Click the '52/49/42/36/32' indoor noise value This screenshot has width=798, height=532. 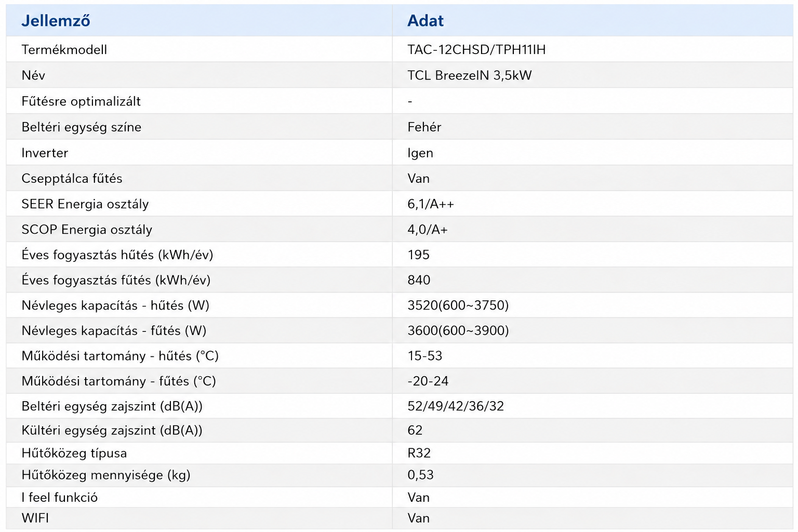[x=456, y=406]
